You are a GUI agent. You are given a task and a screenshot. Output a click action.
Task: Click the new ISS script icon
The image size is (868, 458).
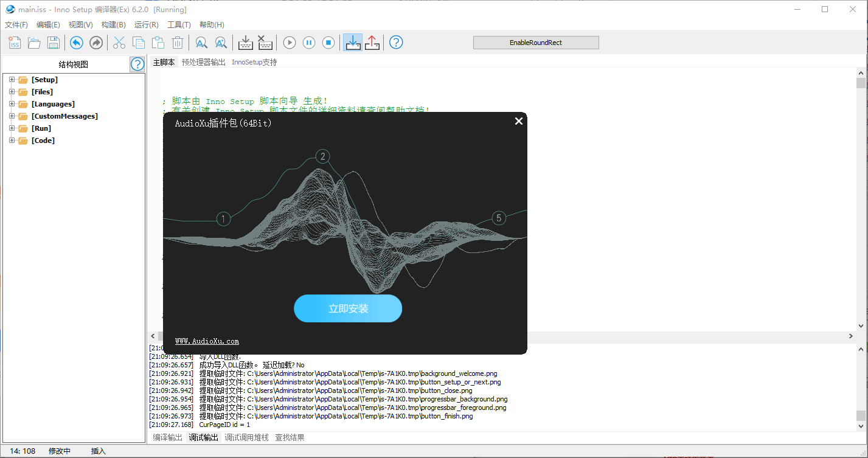point(15,43)
